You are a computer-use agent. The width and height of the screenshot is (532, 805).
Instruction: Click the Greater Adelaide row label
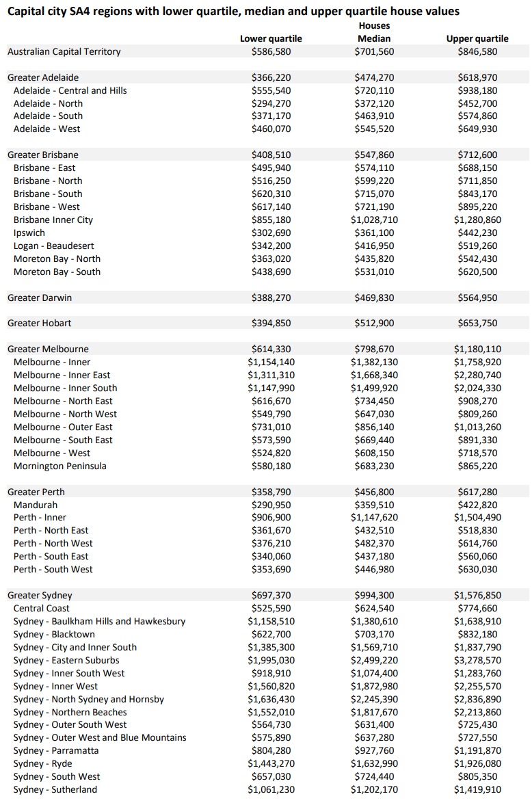pos(43,77)
